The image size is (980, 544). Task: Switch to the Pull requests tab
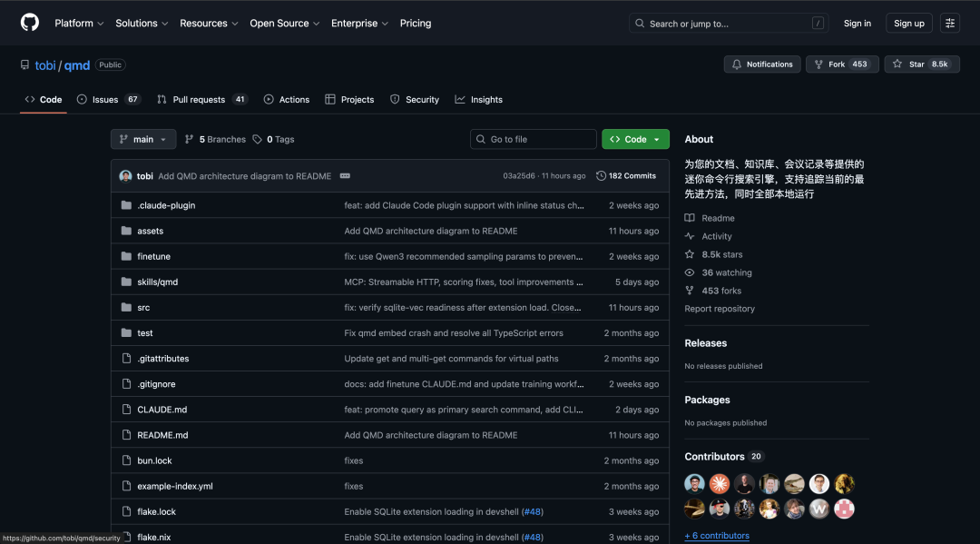coord(201,99)
